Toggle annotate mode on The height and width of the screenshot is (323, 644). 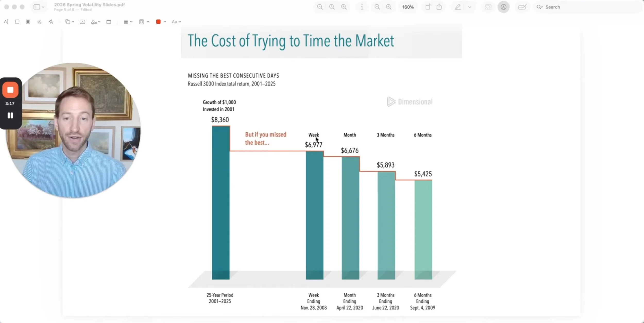[x=503, y=7]
